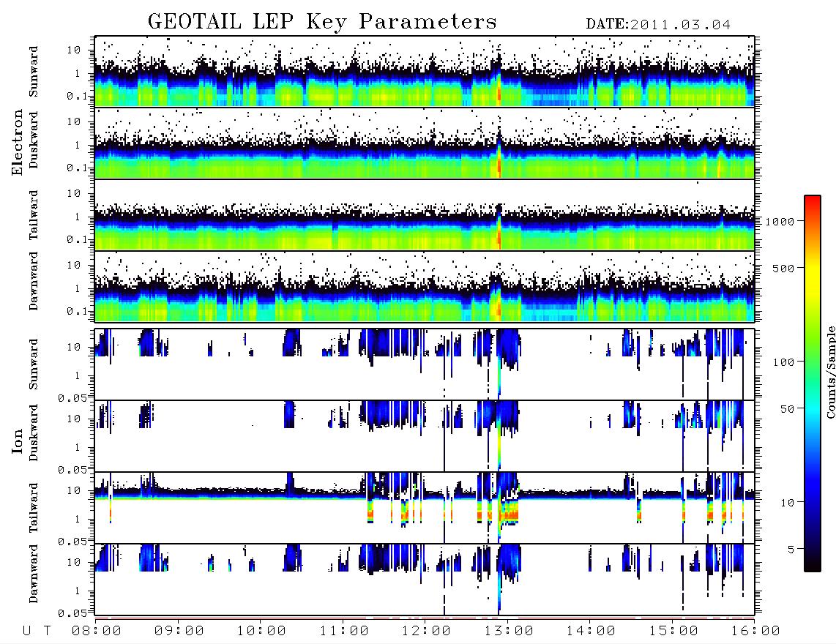Viewport: 836px width, 644px height.
Task: Click the Electron "Duskward" panel label
Action: click(x=34, y=141)
